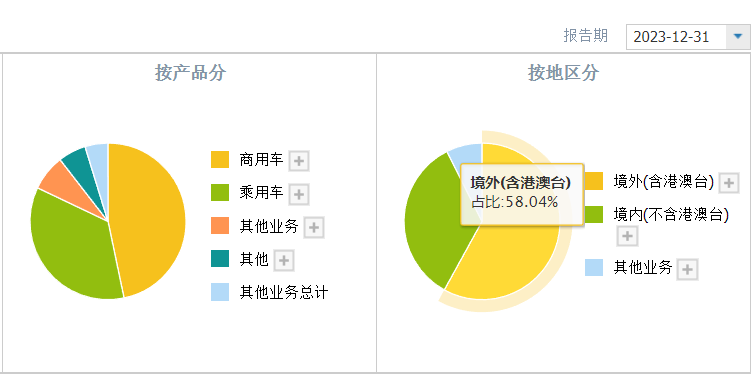The width and height of the screenshot is (756, 377).
Task: Click plus icon next to 其他 legend
Action: pyautogui.click(x=284, y=260)
